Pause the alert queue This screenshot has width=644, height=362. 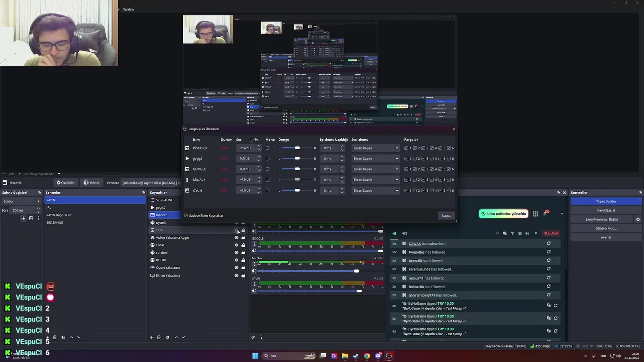[x=520, y=233]
